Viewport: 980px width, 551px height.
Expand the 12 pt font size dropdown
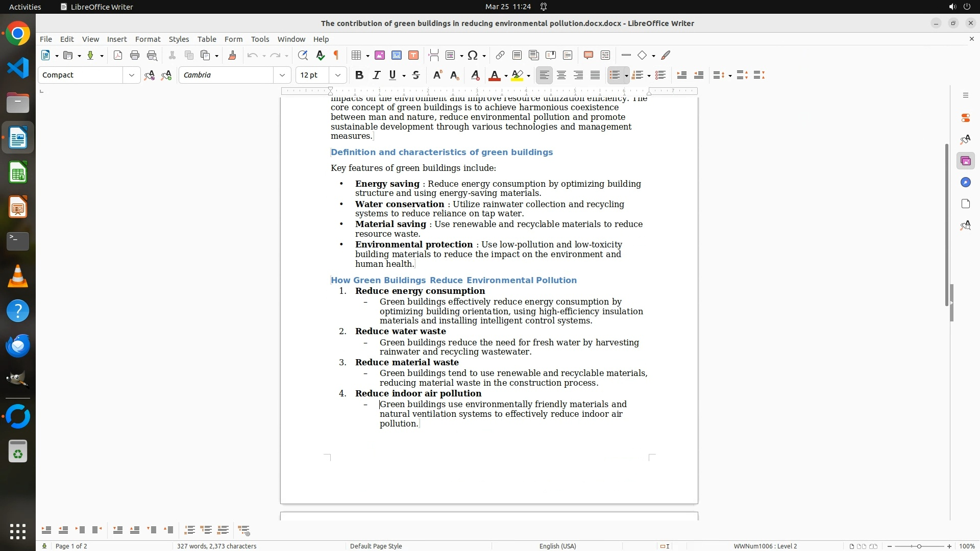tap(337, 76)
